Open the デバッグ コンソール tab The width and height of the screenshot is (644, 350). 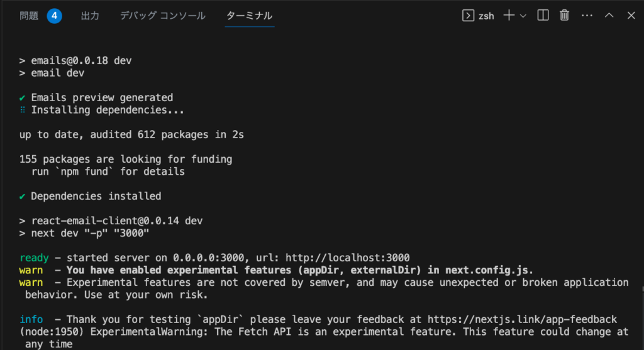click(x=163, y=16)
